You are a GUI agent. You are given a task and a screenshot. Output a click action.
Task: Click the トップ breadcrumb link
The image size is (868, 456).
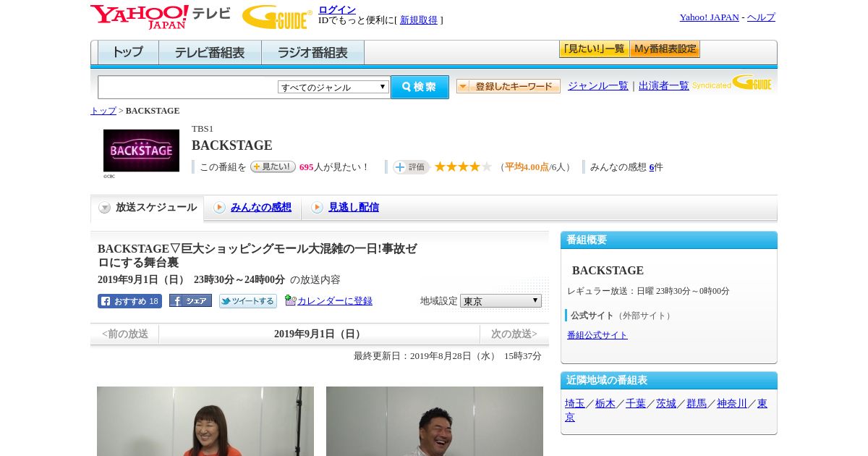coord(103,111)
